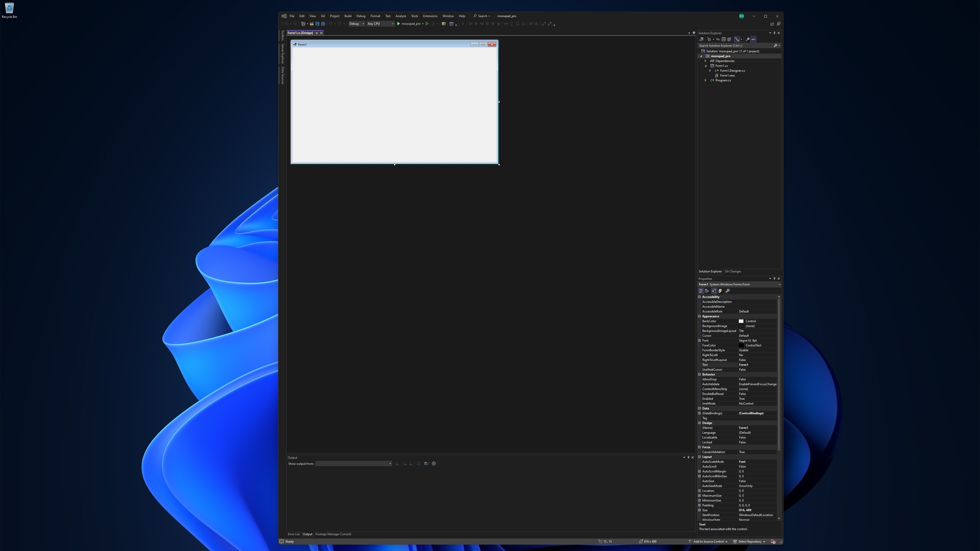Toggle auto-hide pin of Properties panel
Viewport: 980px width, 551px height.
(774, 279)
